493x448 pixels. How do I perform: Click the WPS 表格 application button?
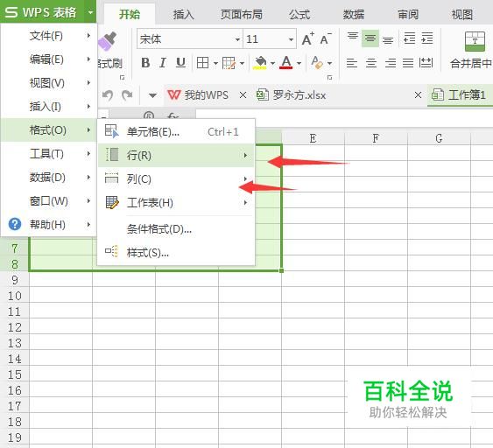coord(41,12)
